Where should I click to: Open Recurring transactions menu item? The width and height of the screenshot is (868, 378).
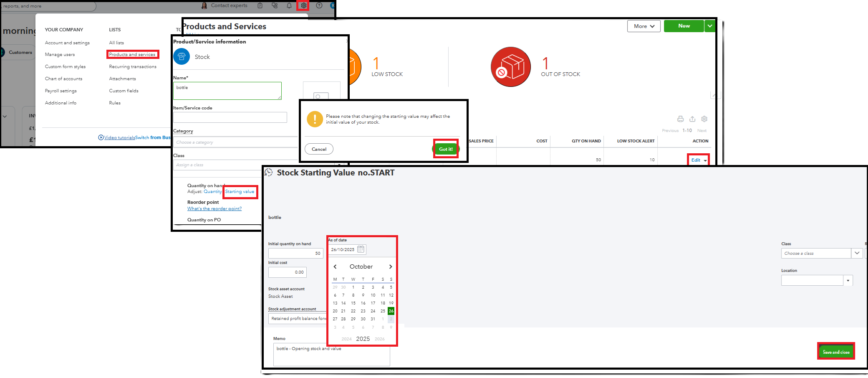133,66
